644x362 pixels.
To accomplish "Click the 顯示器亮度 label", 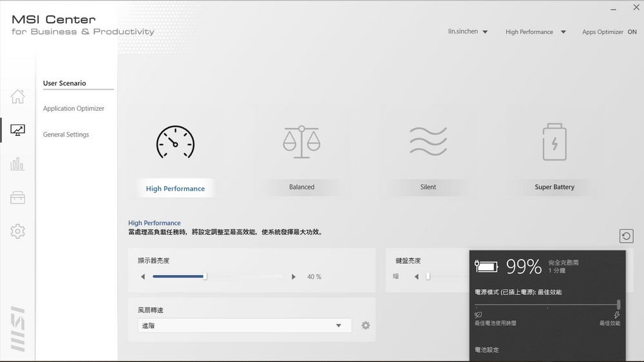I will (154, 260).
